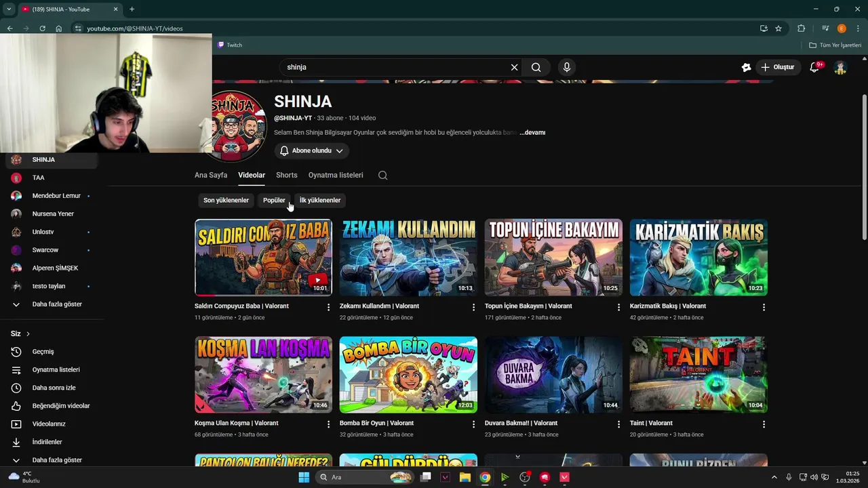Screen dimensions: 868x488
Task: Filter videos by Popüler chip
Action: click(x=274, y=200)
